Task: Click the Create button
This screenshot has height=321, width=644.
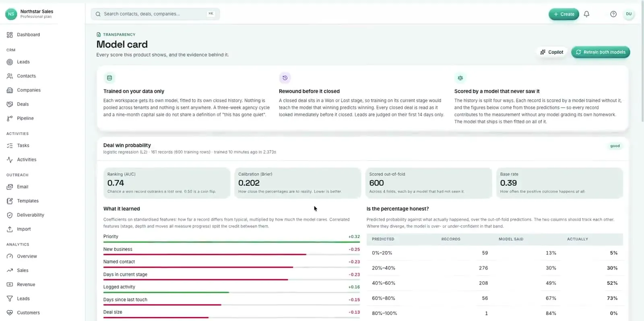Action: click(x=563, y=14)
